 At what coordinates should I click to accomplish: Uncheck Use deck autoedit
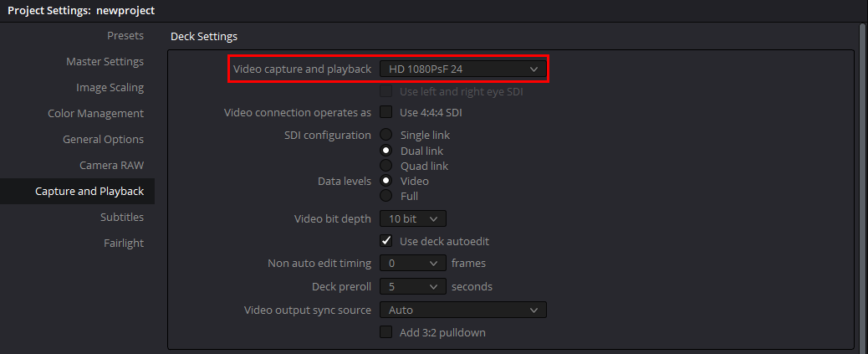pyautogui.click(x=385, y=241)
